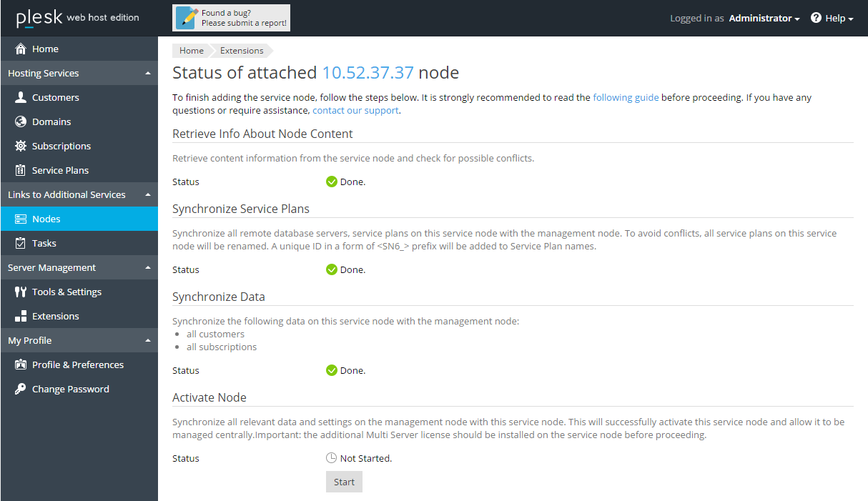Click the Extensions breadcrumb
This screenshot has height=501, width=868.
coord(242,51)
